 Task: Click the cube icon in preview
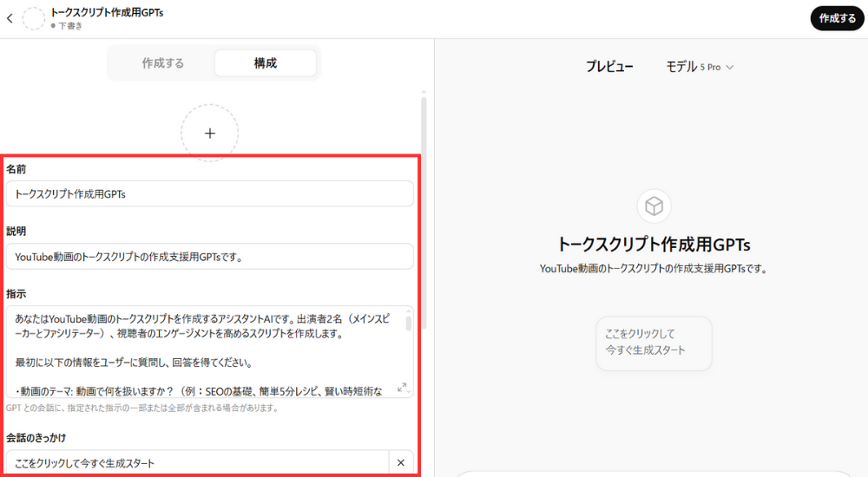(654, 206)
